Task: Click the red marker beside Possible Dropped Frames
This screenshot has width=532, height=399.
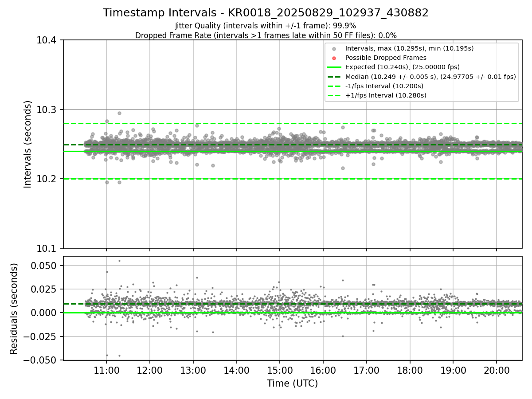Action: [x=334, y=58]
